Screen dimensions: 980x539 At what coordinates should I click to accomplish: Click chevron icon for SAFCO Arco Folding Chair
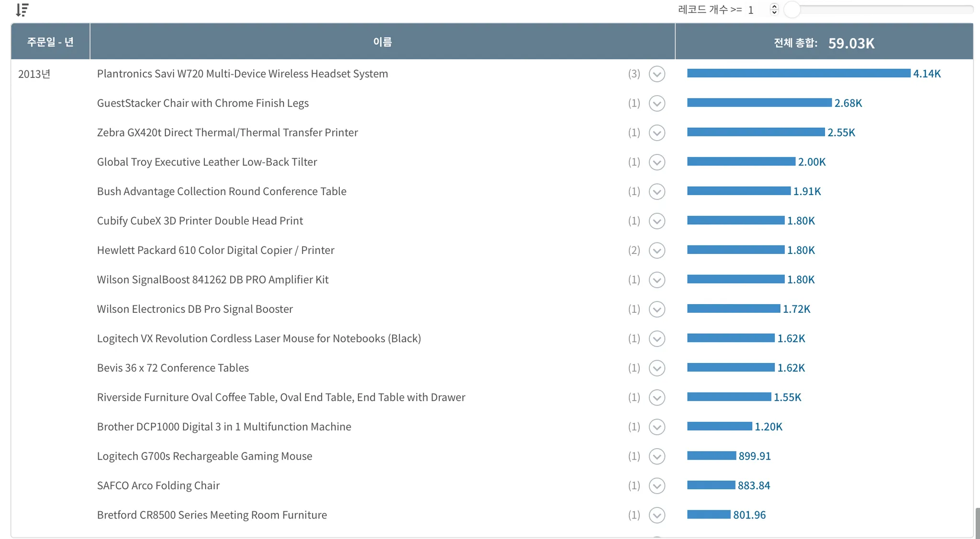[x=657, y=486]
